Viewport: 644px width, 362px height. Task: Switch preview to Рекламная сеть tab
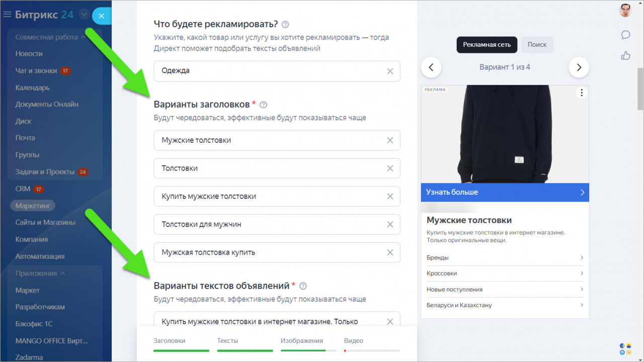pos(487,45)
